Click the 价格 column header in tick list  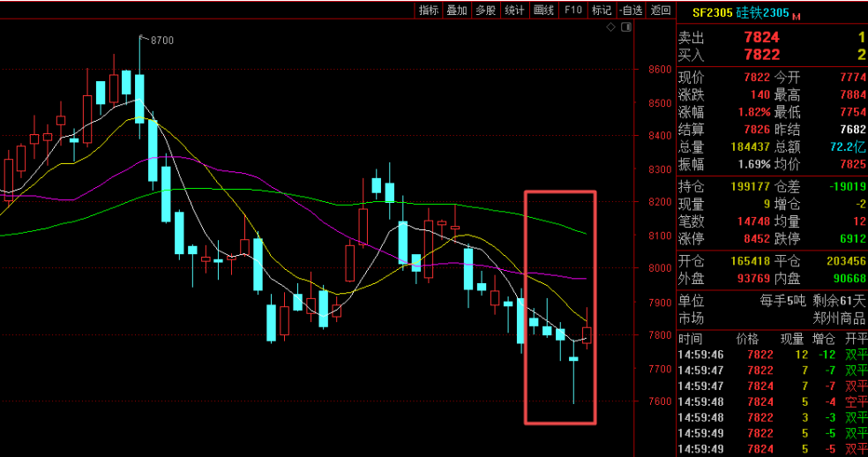(746, 339)
